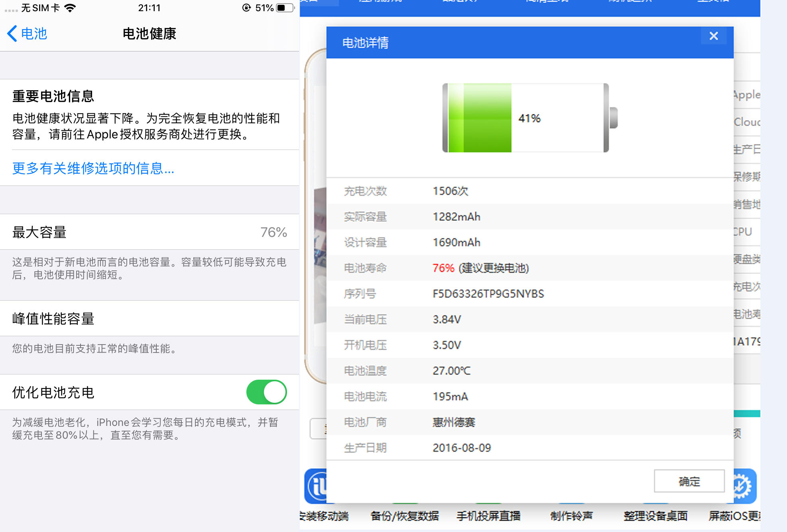Viewport: 787px width, 532px height.
Task: Select the production date 2016-08-09
Action: (x=462, y=448)
